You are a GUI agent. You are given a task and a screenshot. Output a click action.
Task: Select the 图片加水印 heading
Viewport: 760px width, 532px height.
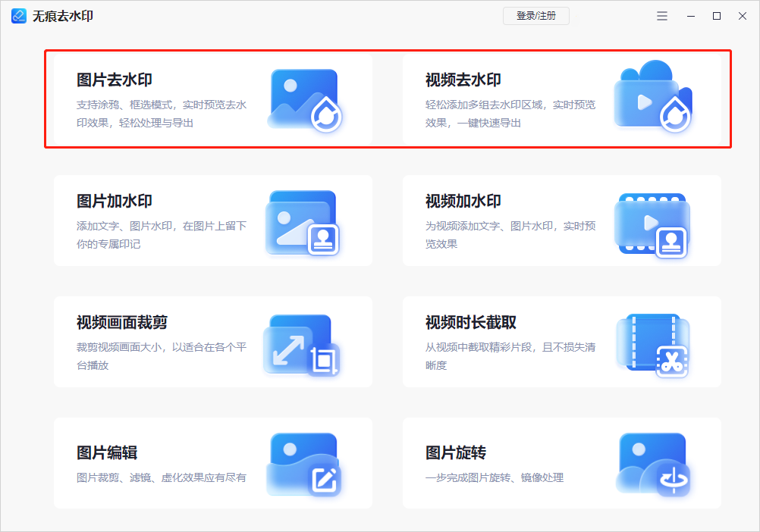(115, 201)
